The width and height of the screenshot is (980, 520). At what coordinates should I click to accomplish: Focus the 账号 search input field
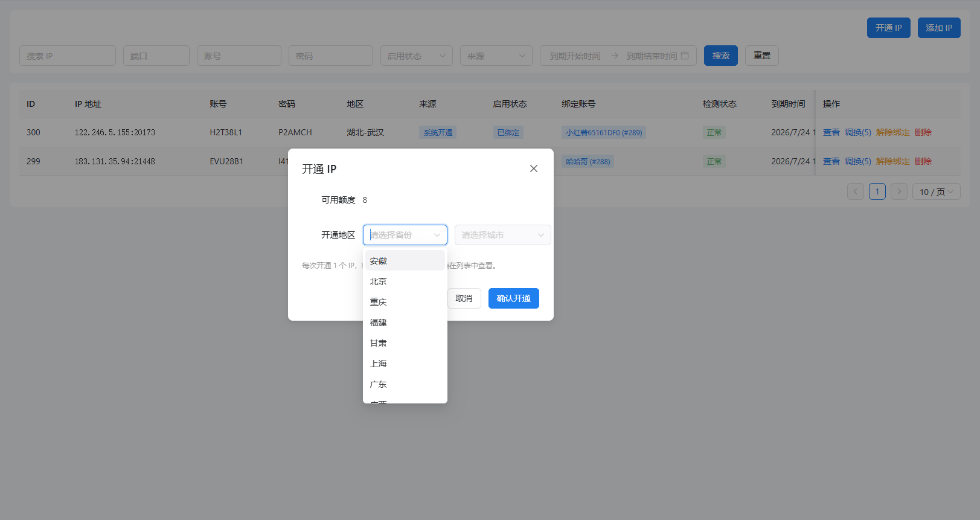239,56
